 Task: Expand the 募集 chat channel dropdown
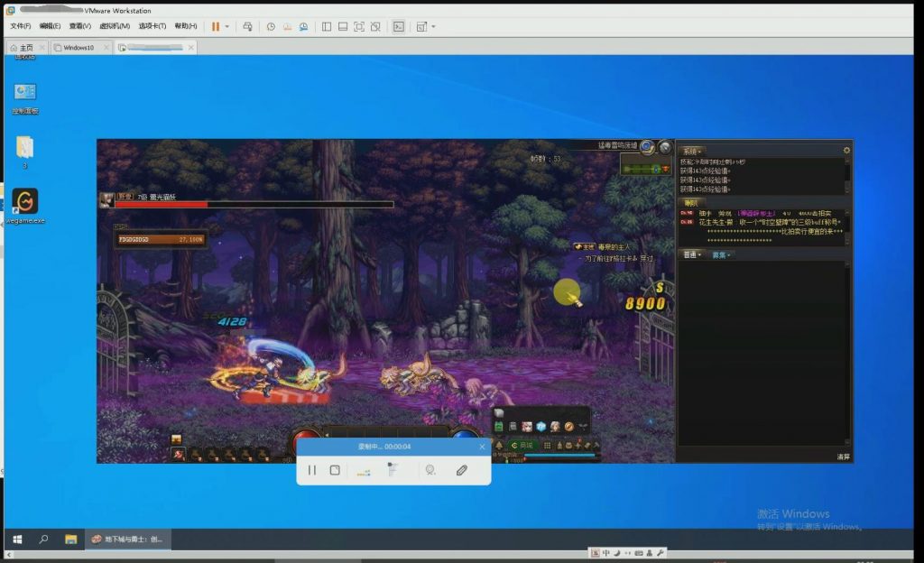[721, 255]
